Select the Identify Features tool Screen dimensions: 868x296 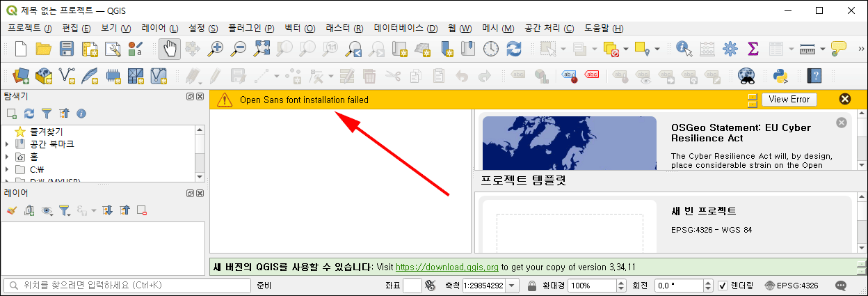(684, 49)
